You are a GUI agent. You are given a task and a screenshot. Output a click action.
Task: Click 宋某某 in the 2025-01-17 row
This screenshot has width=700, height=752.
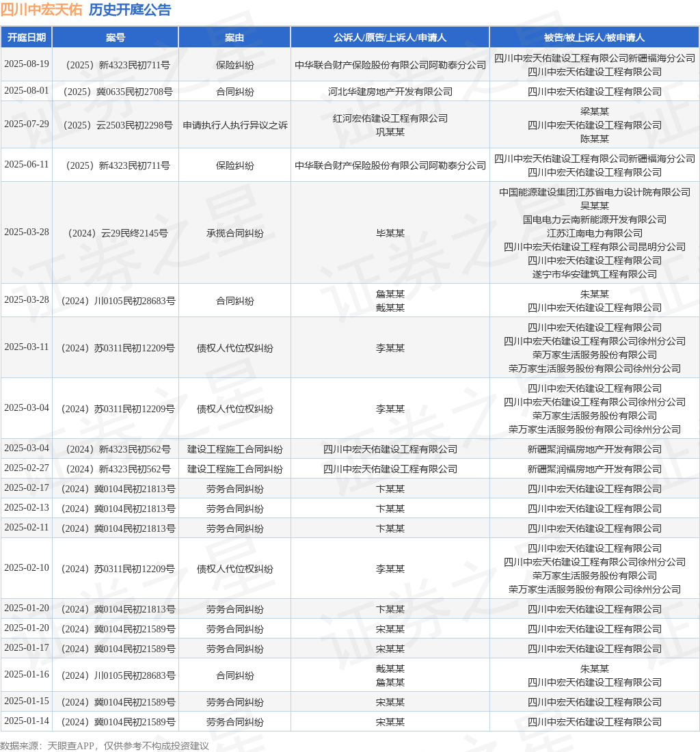[390, 649]
